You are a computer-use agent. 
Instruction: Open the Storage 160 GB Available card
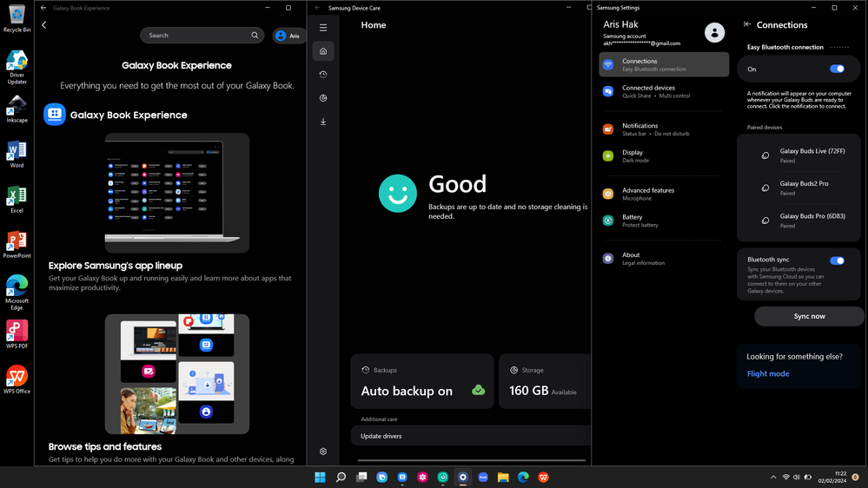tap(545, 381)
